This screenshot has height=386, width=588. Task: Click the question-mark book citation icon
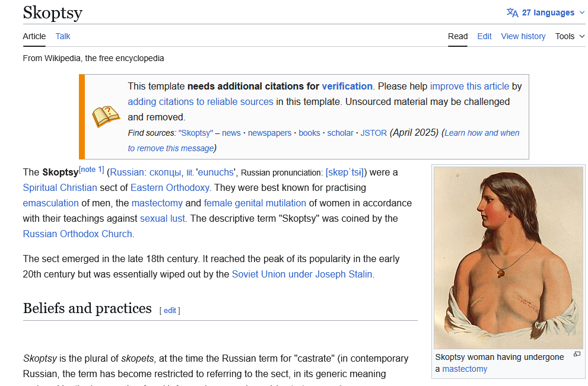106,117
